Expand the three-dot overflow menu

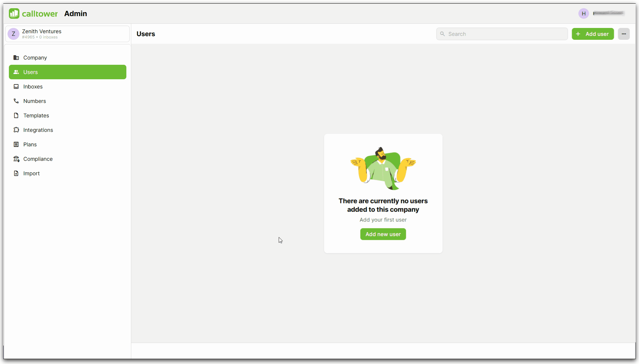click(x=624, y=34)
